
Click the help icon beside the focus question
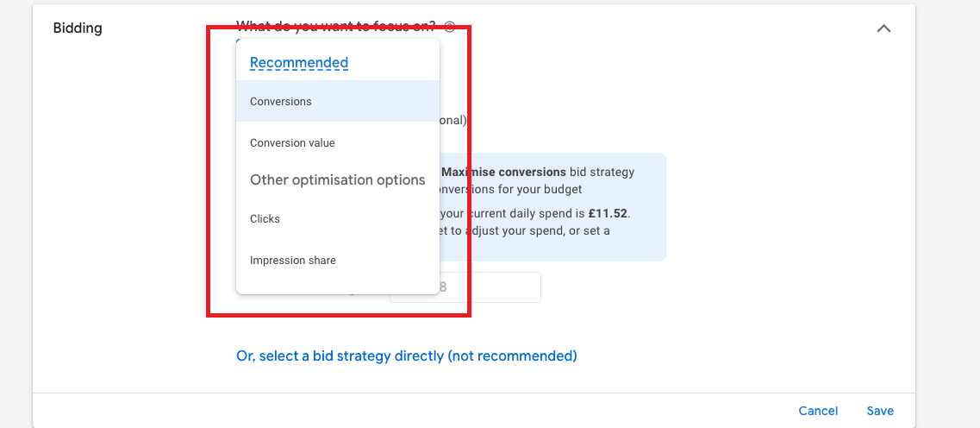click(450, 27)
